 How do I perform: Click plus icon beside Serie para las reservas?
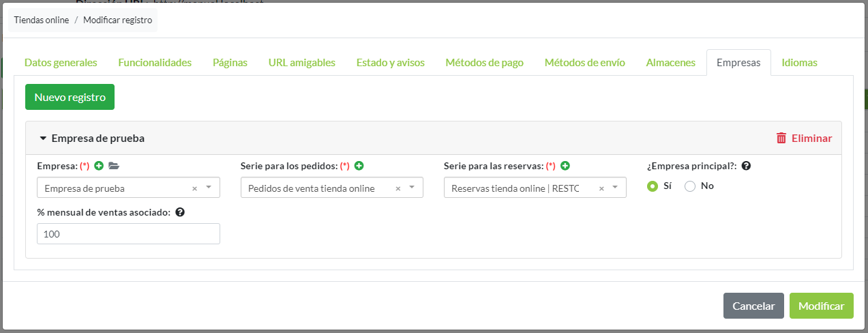coord(565,166)
